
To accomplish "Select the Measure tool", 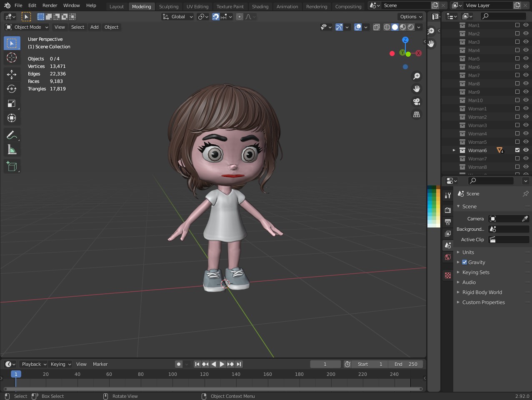I will click(12, 150).
